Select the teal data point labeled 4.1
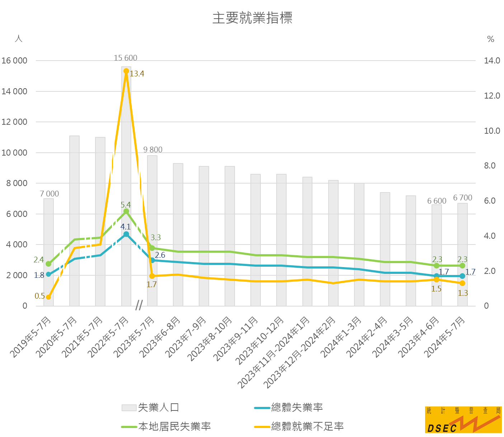 126,234
